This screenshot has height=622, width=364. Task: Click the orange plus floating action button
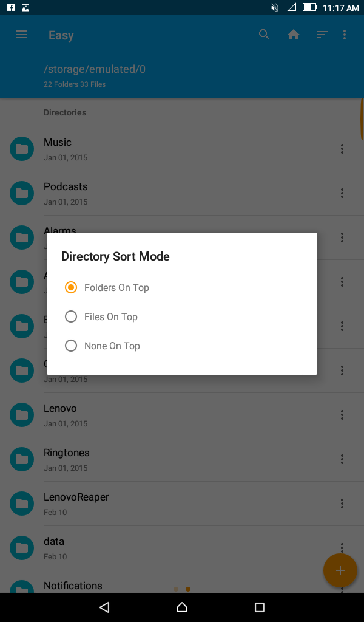[340, 570]
